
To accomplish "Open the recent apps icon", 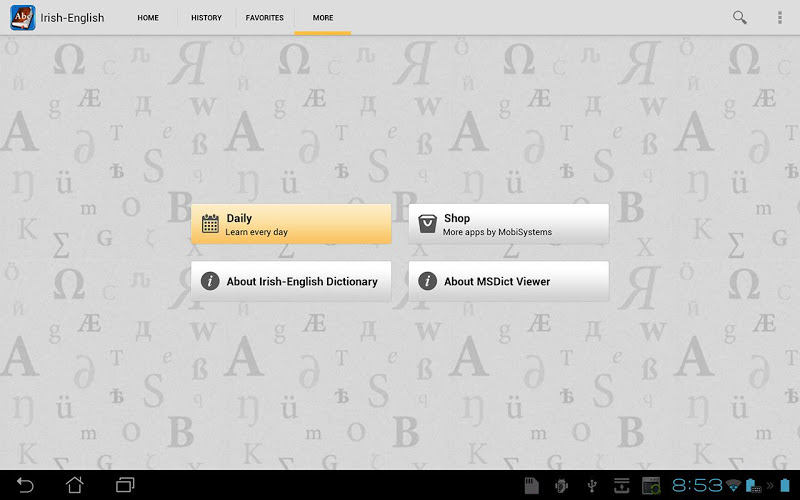I will tap(125, 485).
